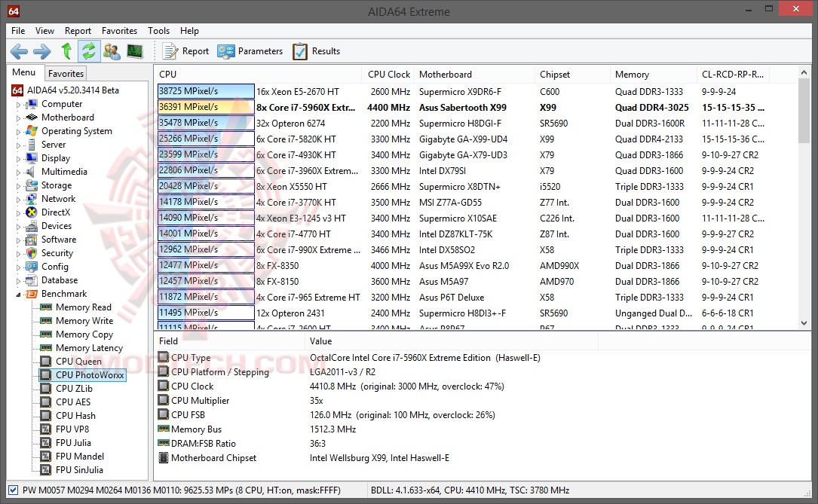This screenshot has height=504, width=818.
Task: Open the File menu
Action: pyautogui.click(x=18, y=31)
